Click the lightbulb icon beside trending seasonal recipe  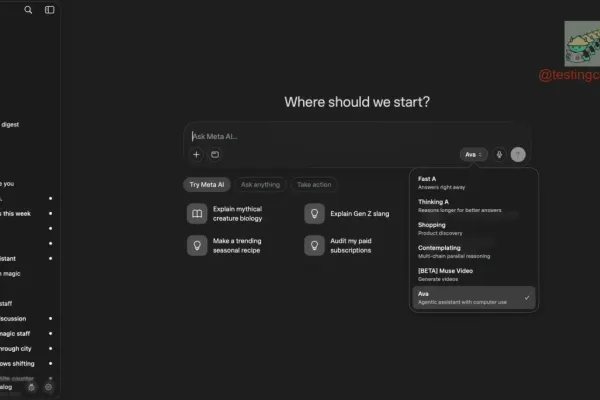[x=197, y=245]
